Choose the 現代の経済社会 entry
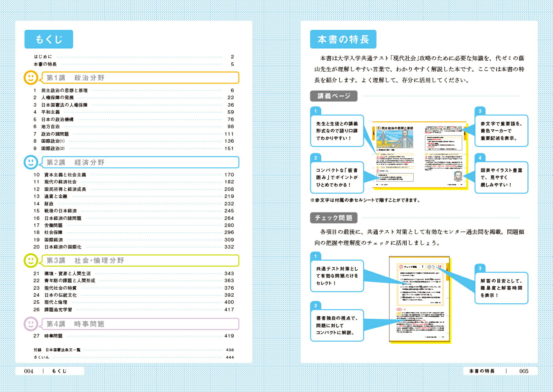 (x=134, y=182)
